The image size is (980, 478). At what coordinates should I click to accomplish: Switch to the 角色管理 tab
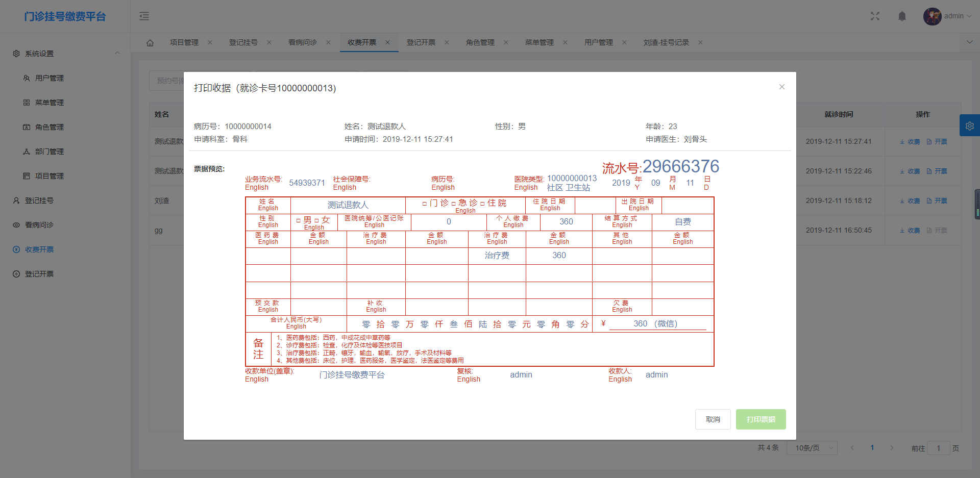tap(480, 42)
